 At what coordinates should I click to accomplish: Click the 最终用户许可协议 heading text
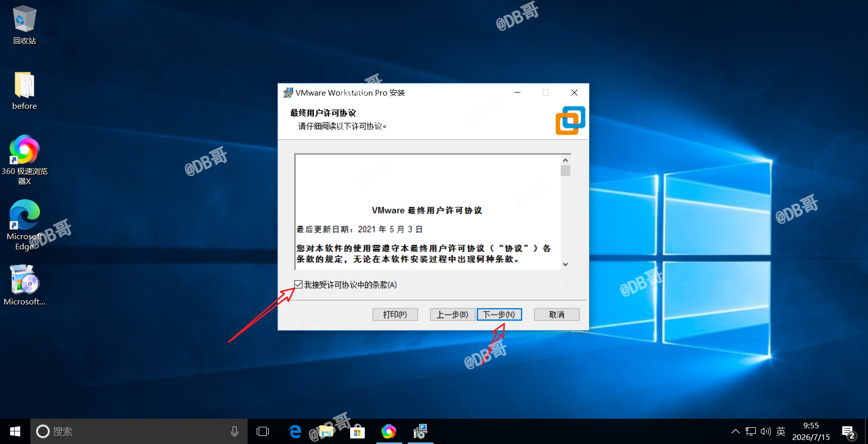pos(323,113)
